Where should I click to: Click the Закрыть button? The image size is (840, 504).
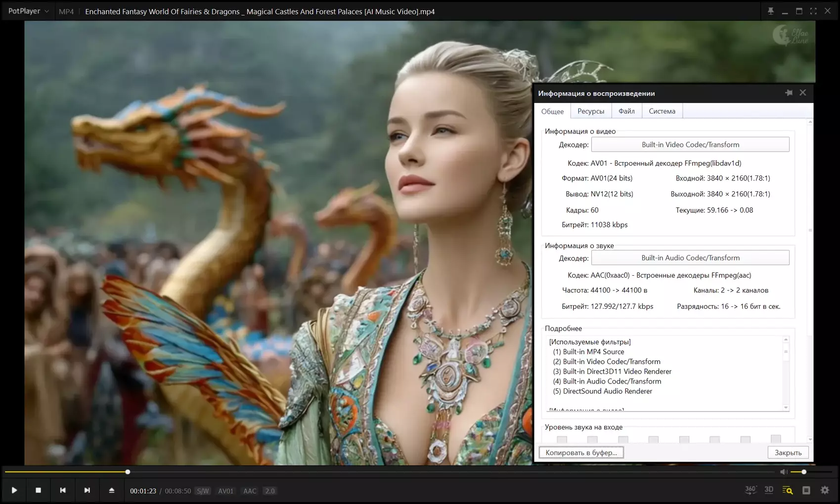tap(788, 453)
